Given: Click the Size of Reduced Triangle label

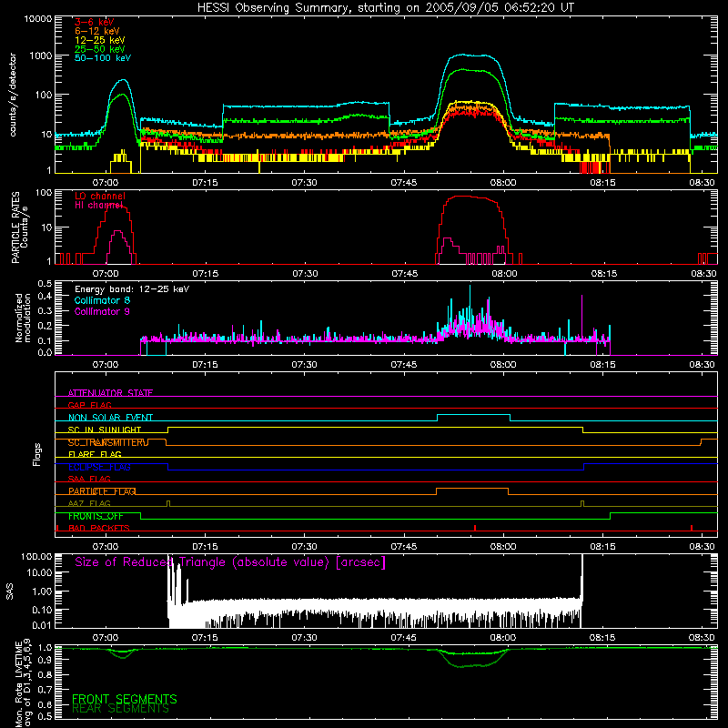Looking at the screenshot, I should (x=230, y=562).
